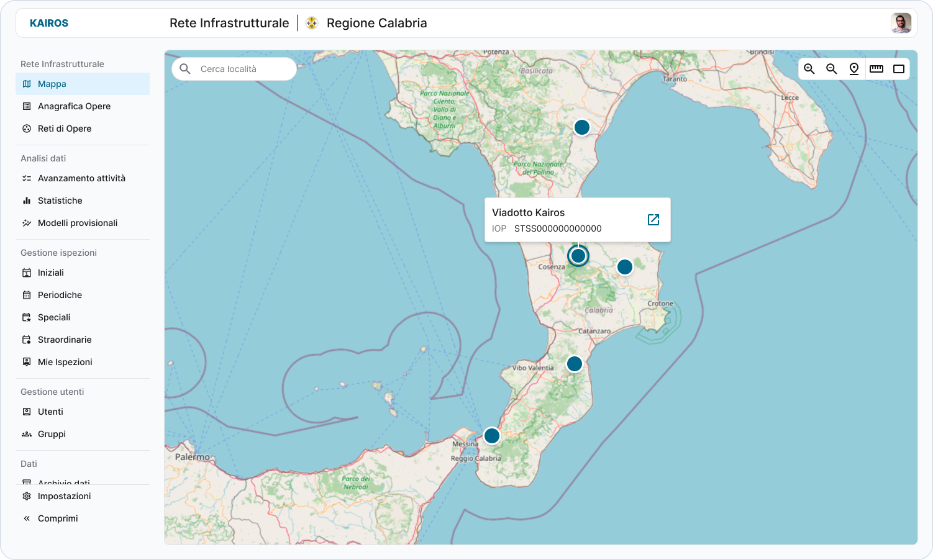Click the Regione Calabria emblem icon

[x=312, y=23]
